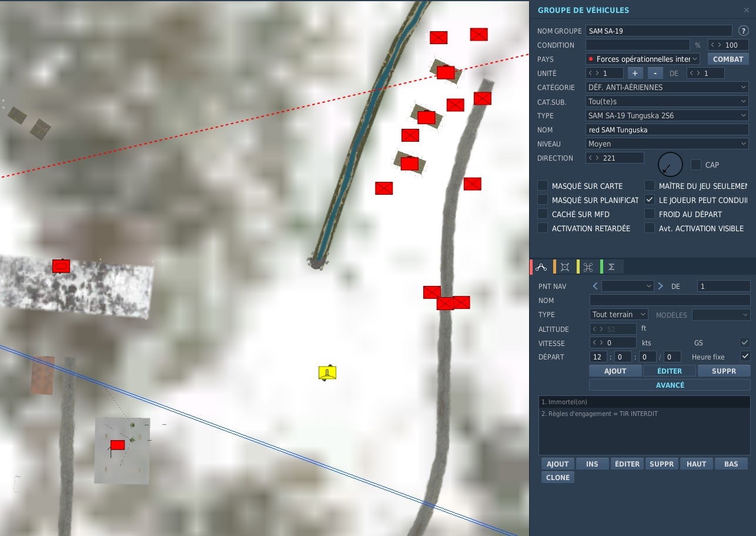This screenshot has width=756, height=536.
Task: Move task up with HAUT button
Action: point(696,464)
